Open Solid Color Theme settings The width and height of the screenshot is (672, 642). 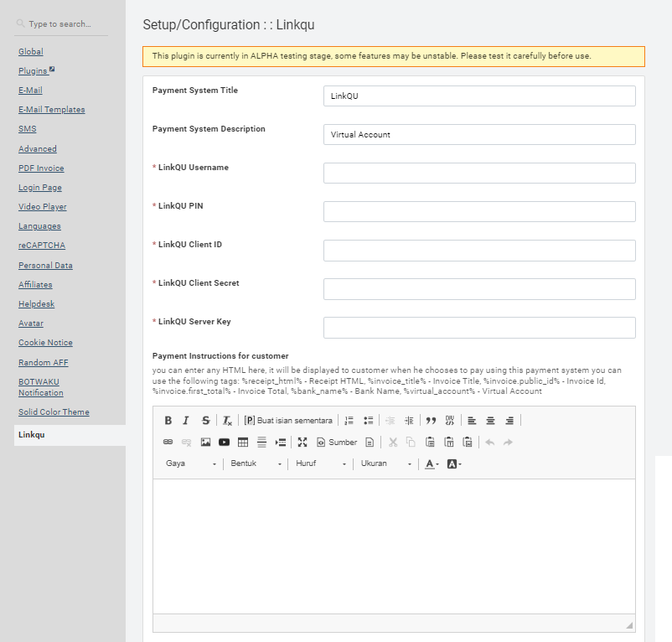54,412
